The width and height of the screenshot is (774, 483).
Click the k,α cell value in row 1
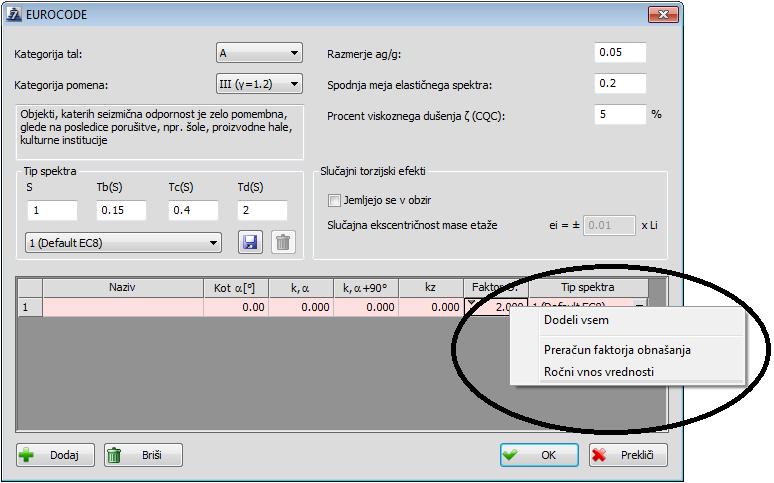coord(301,307)
